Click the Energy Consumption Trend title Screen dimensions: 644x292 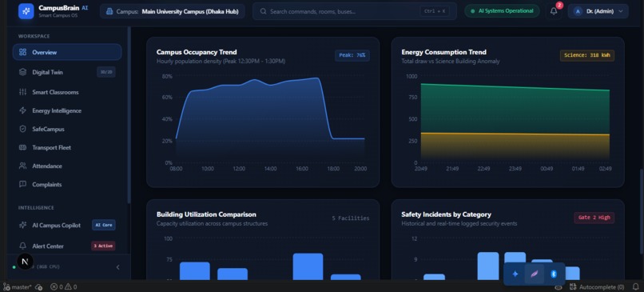(x=444, y=52)
